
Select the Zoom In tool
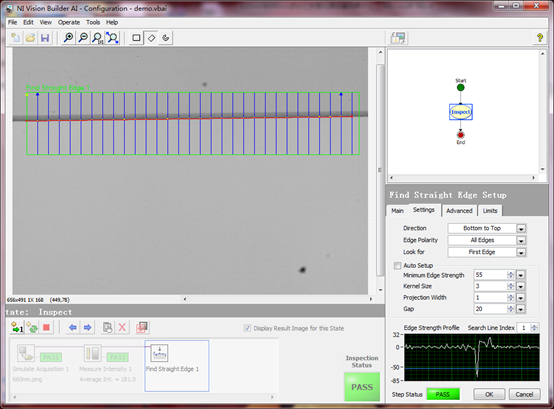(68, 38)
